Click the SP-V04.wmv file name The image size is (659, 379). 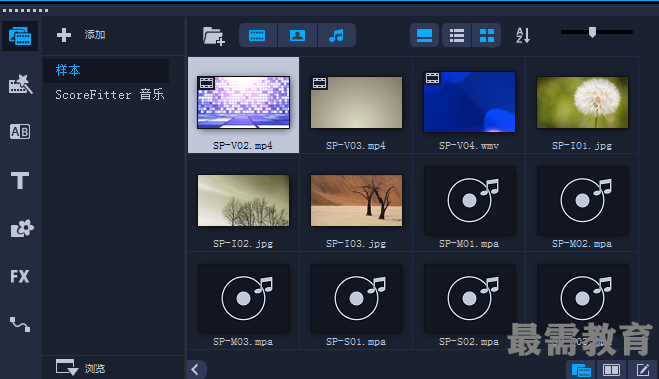point(469,146)
